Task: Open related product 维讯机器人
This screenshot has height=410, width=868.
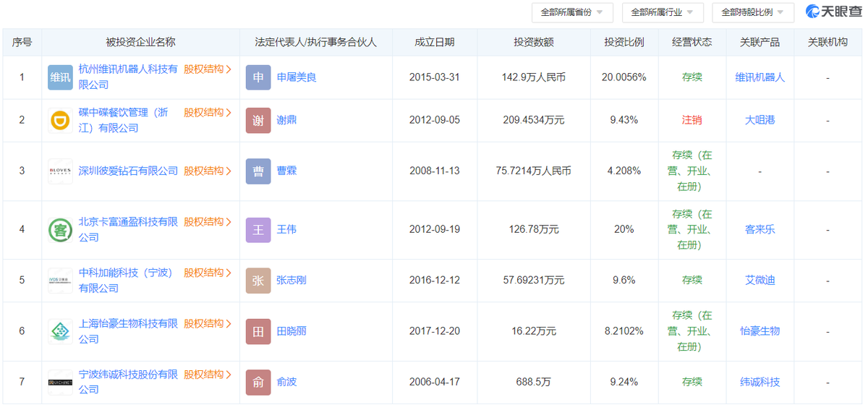Action: coord(760,77)
